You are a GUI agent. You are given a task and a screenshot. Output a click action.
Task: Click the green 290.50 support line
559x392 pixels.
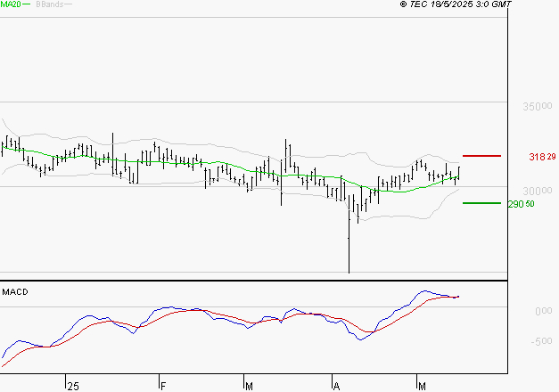pyautogui.click(x=481, y=203)
